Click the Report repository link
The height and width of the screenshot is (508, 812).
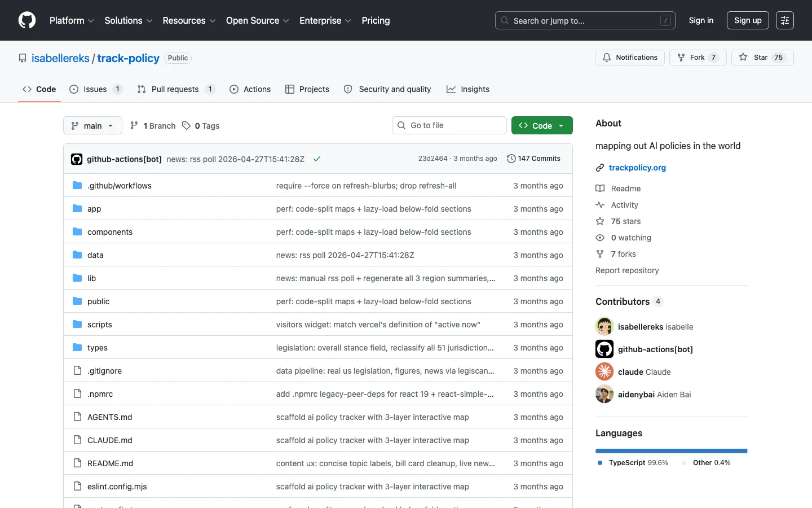click(x=627, y=270)
